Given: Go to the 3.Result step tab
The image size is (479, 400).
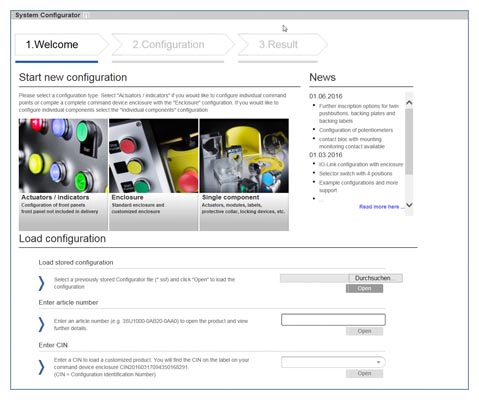Looking at the screenshot, I should 278,45.
